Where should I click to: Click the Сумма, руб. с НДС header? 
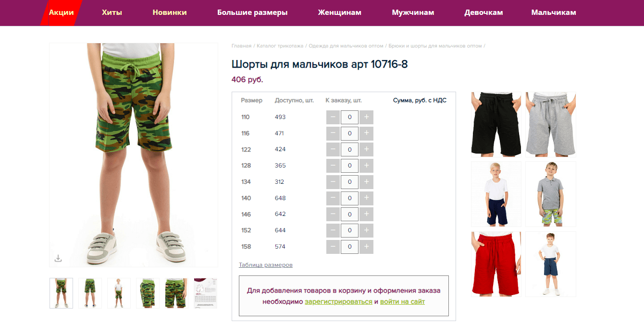pos(420,100)
